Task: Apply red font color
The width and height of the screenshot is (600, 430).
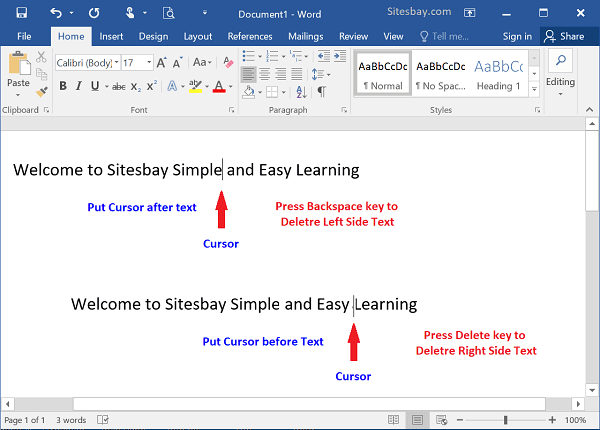Action: click(x=219, y=86)
